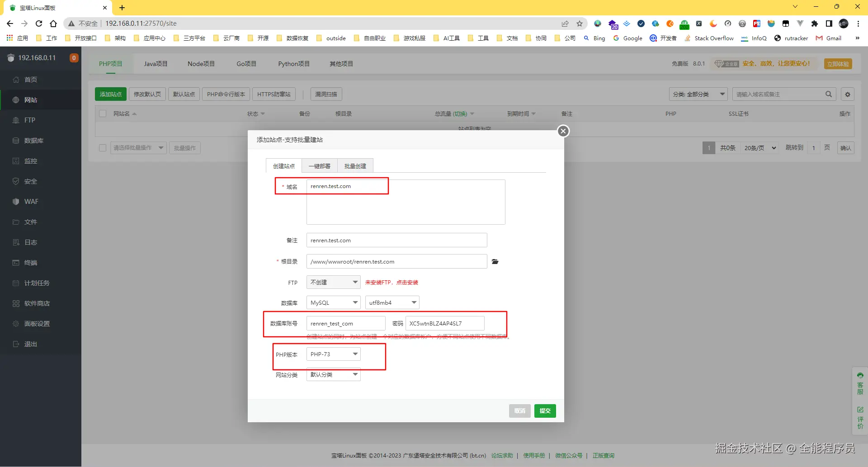This screenshot has height=467, width=868.
Task: Search sites with the magnifier icon
Action: click(x=828, y=94)
